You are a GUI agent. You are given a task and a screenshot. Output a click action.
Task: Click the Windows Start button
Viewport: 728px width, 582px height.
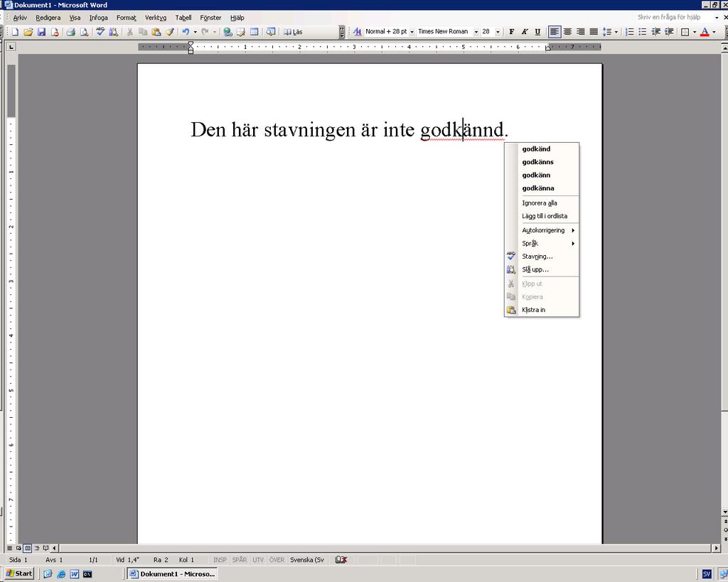(x=19, y=573)
